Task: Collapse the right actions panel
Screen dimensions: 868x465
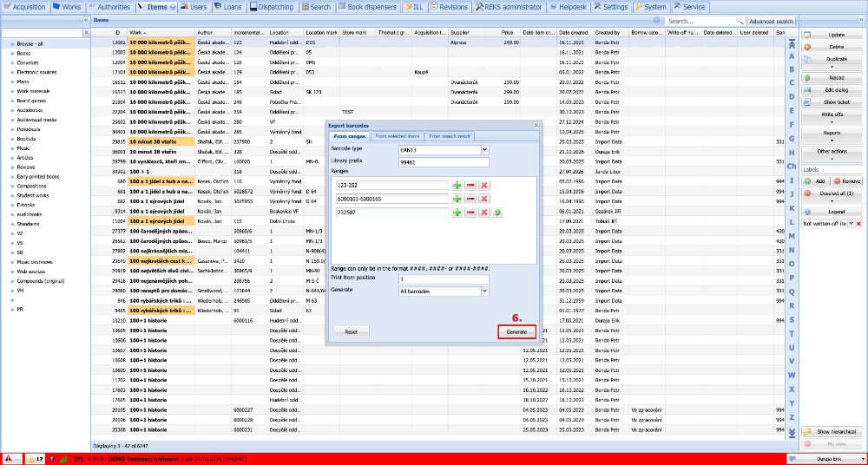Action: (x=861, y=20)
